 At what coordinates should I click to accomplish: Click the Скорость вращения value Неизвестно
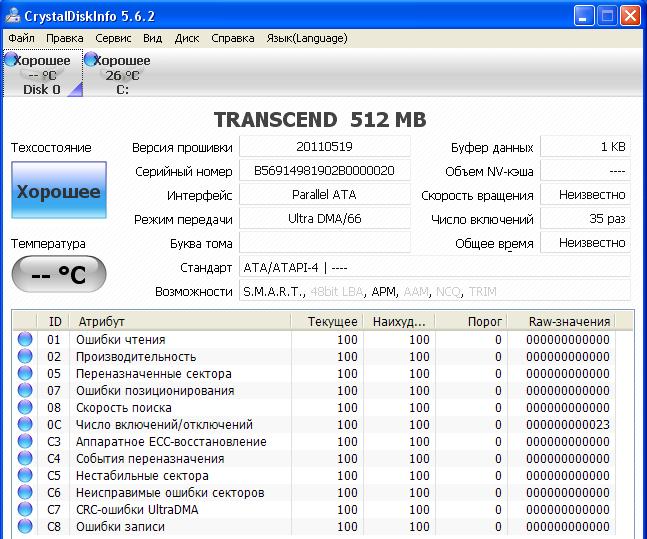586,194
